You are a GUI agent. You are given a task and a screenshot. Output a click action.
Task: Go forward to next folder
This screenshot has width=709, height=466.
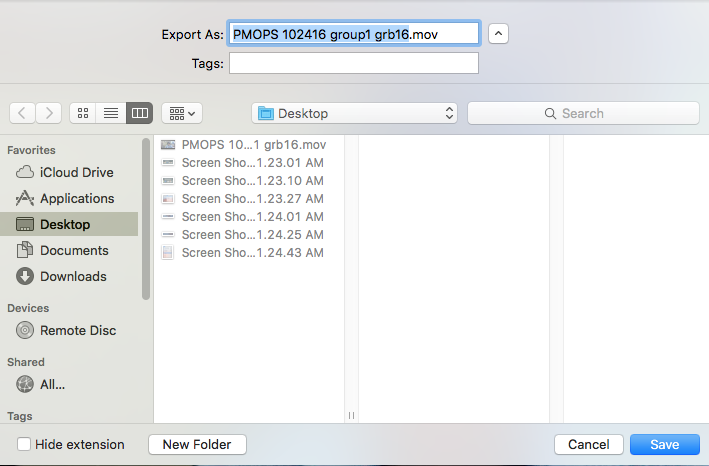(x=48, y=113)
